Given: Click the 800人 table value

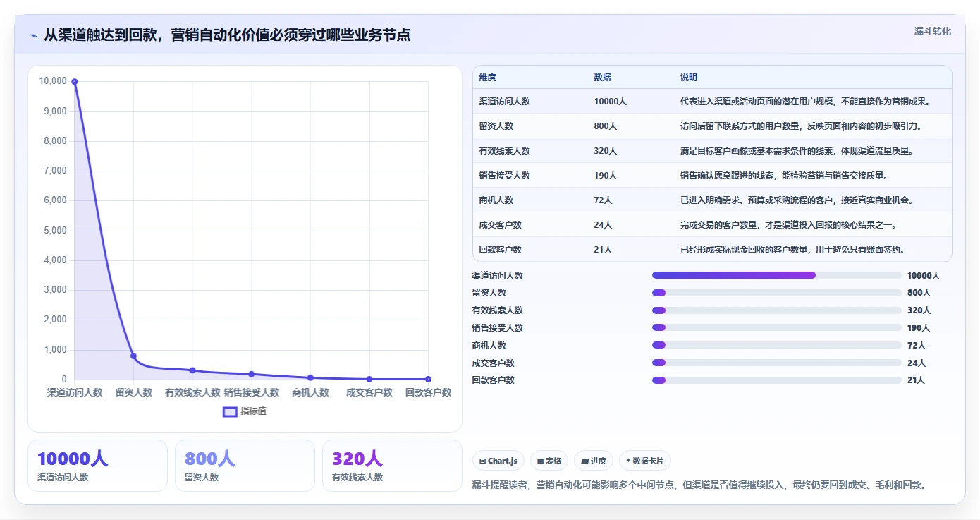Looking at the screenshot, I should click(x=605, y=126).
